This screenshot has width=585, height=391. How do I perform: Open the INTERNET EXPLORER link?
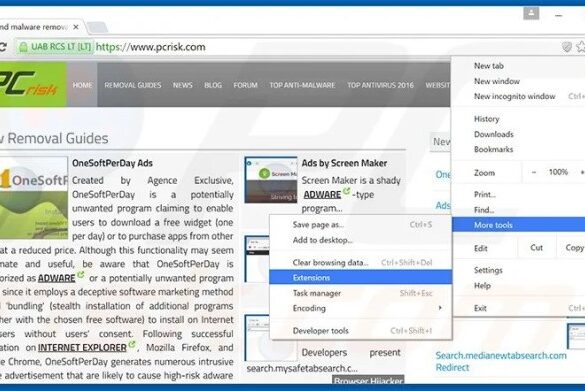click(82, 348)
